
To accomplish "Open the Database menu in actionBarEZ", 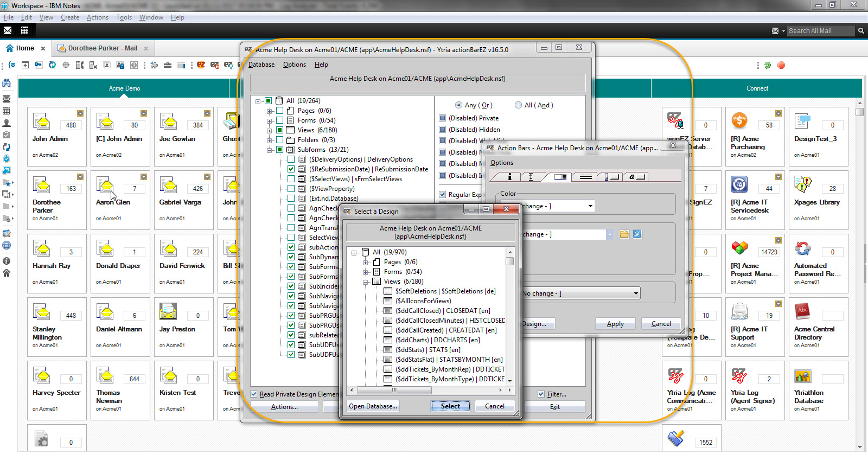I will point(261,65).
